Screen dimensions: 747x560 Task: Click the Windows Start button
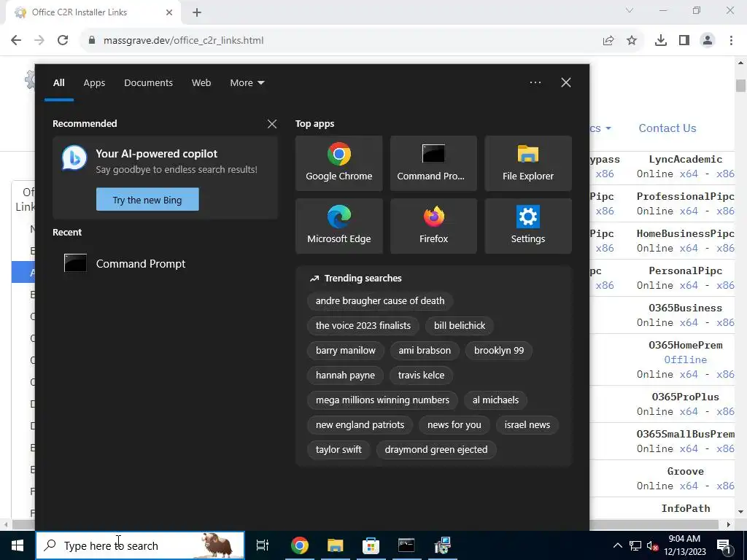tap(18, 545)
